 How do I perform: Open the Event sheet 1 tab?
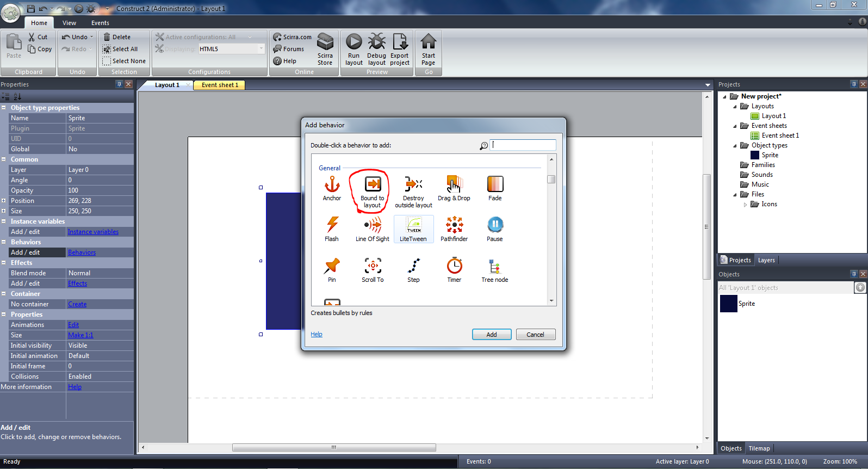[x=220, y=85]
